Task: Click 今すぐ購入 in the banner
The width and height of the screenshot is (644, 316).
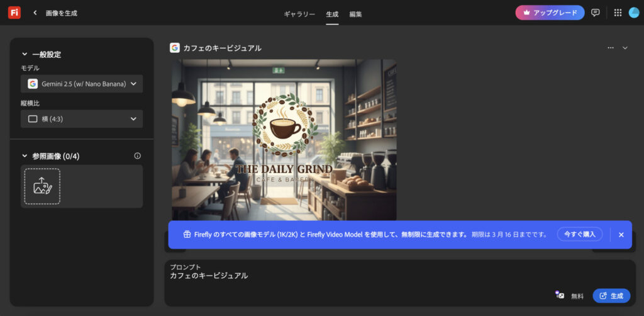Action: click(x=579, y=234)
